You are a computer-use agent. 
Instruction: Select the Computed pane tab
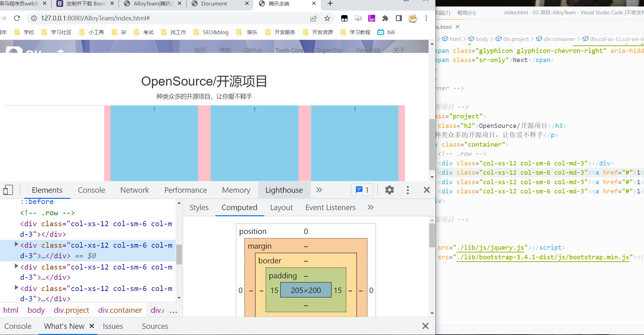point(239,207)
